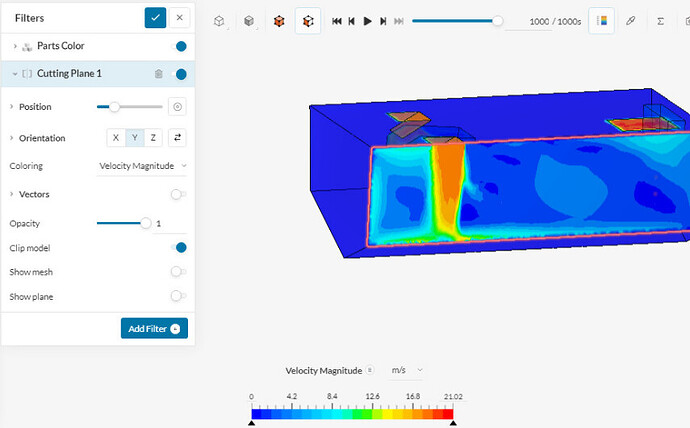The width and height of the screenshot is (690, 428).
Task: Click the legend minimum black marker
Action: (x=251, y=423)
